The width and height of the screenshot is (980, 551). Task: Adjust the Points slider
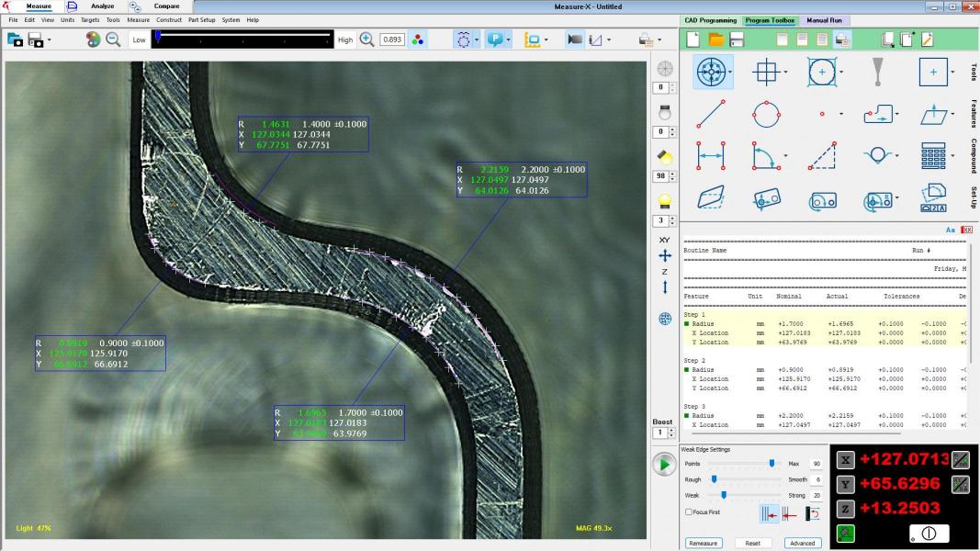click(x=772, y=464)
